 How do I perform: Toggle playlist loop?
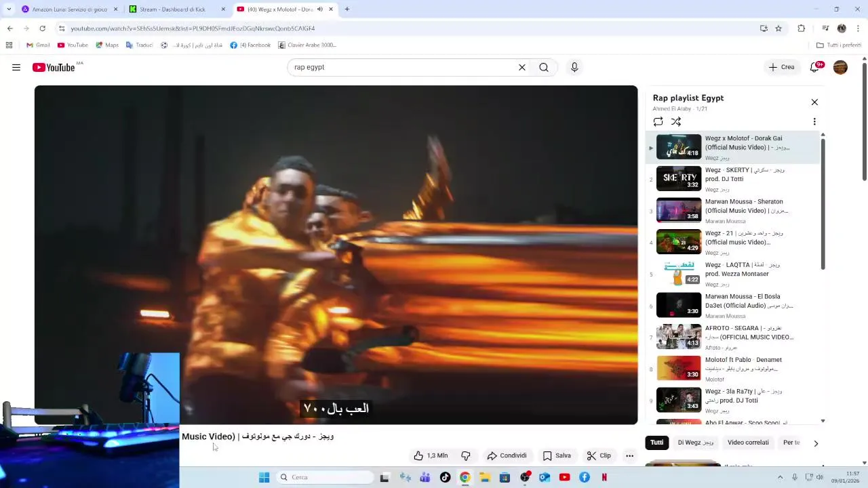point(658,121)
